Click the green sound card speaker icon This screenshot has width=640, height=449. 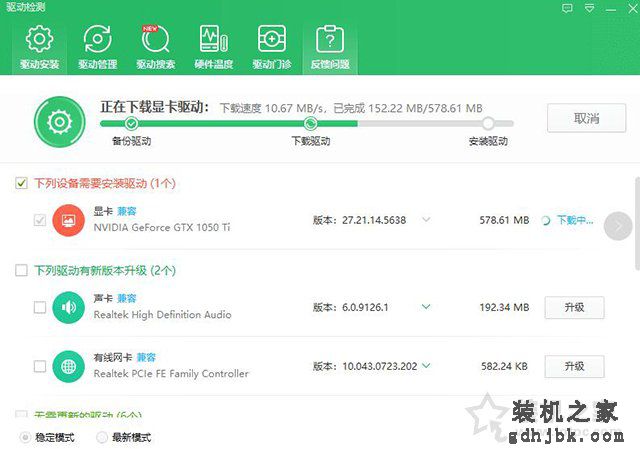tap(69, 307)
